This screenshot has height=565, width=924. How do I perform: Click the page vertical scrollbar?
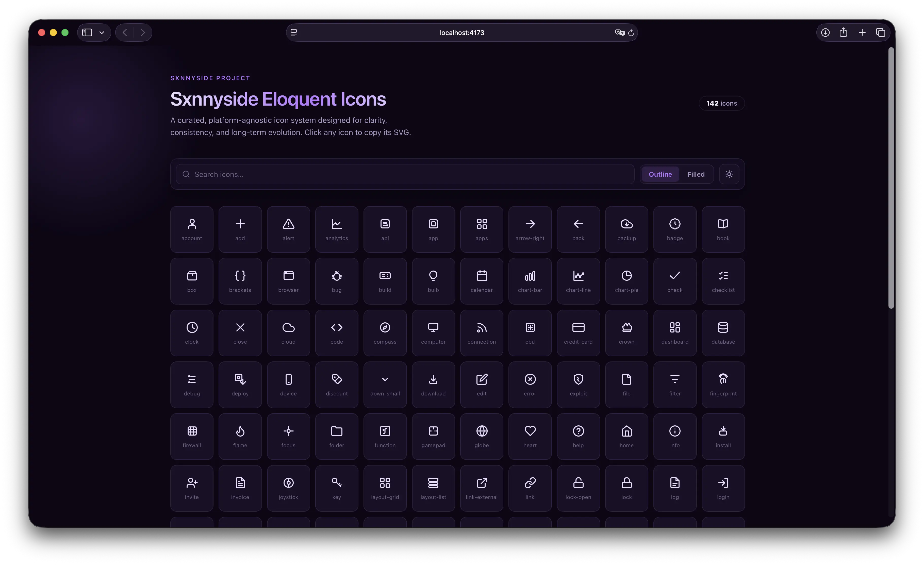point(891,178)
